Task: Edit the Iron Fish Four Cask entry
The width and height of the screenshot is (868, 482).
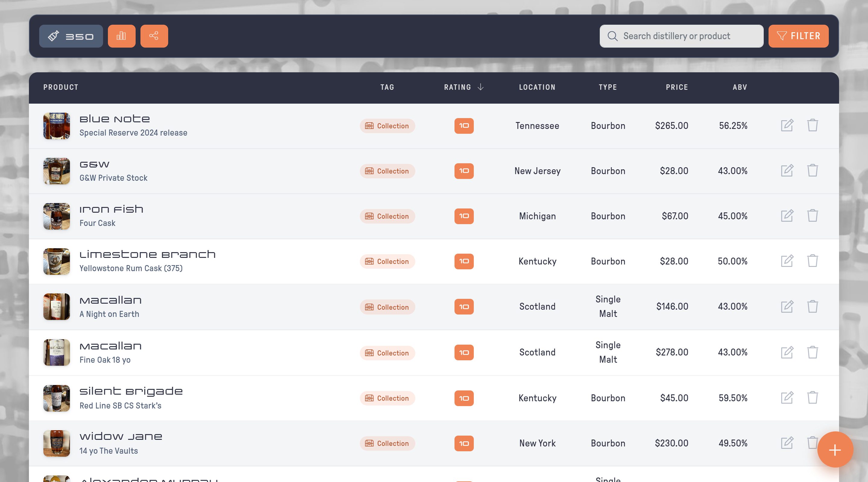Action: (x=787, y=216)
